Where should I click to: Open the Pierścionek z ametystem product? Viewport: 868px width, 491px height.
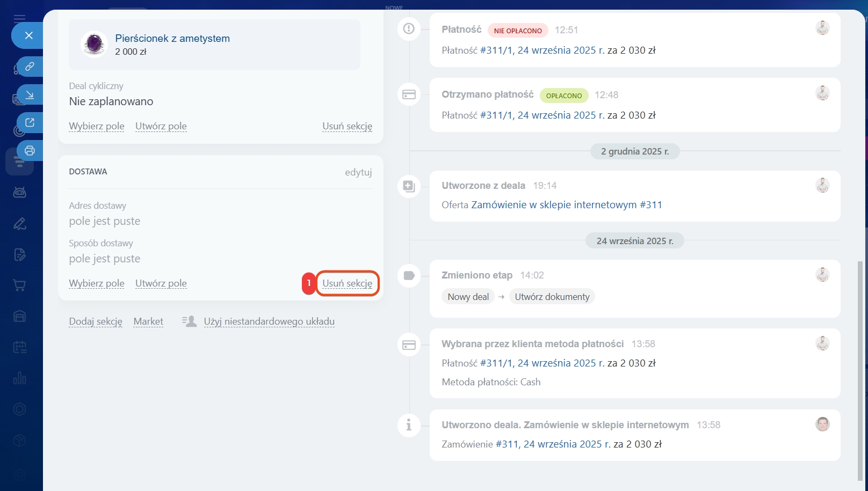(x=172, y=39)
